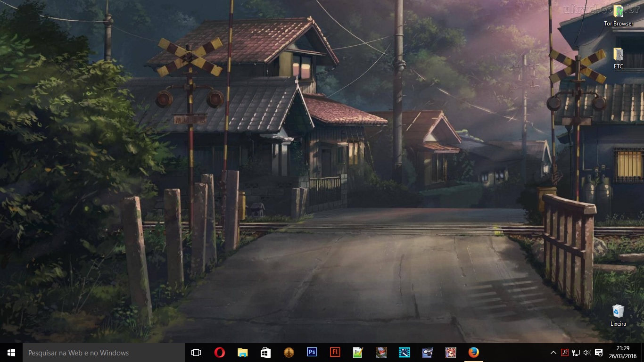Screen dimensions: 644x362
Task: Focus the 'Pesquisar na Web e no Windows' search box
Action: (104, 353)
